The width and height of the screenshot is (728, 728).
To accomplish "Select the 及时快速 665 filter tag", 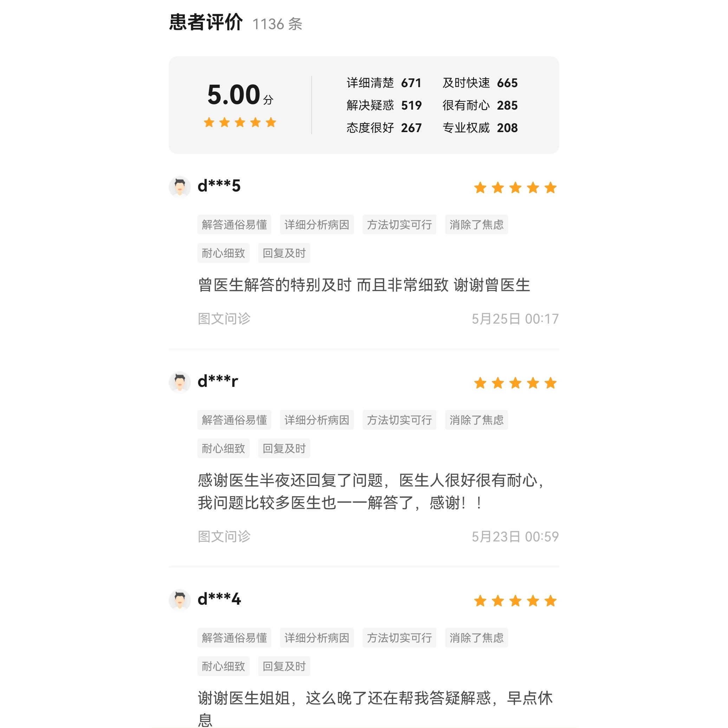I will pyautogui.click(x=480, y=83).
